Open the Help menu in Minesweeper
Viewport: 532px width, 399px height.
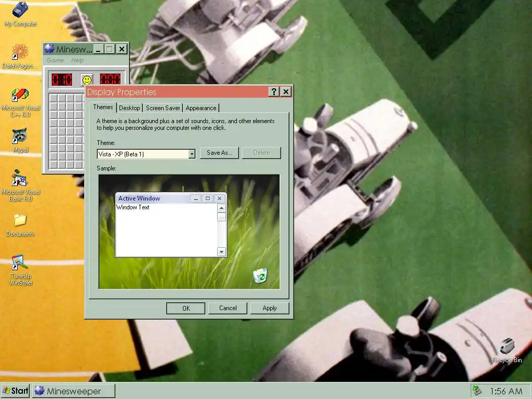point(77,60)
